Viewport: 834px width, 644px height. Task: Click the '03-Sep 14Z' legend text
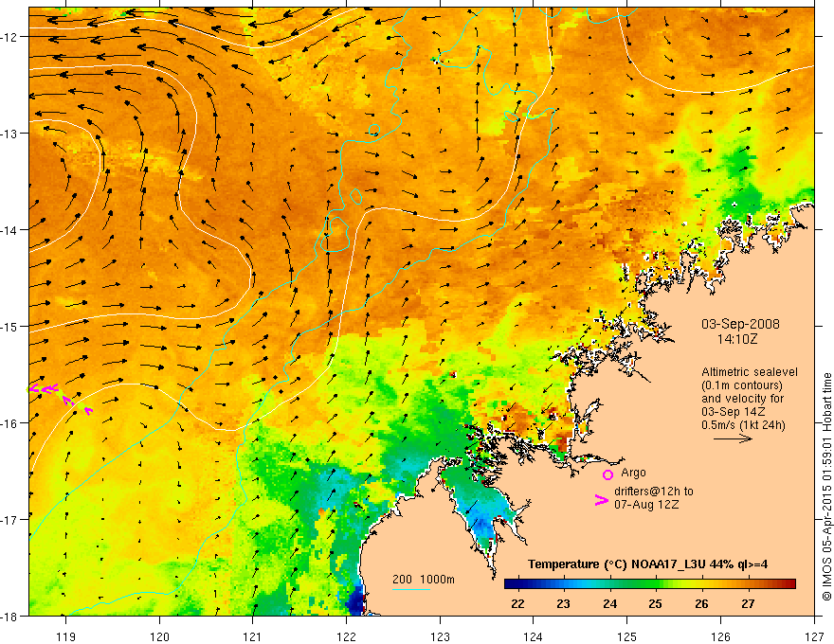point(734,412)
